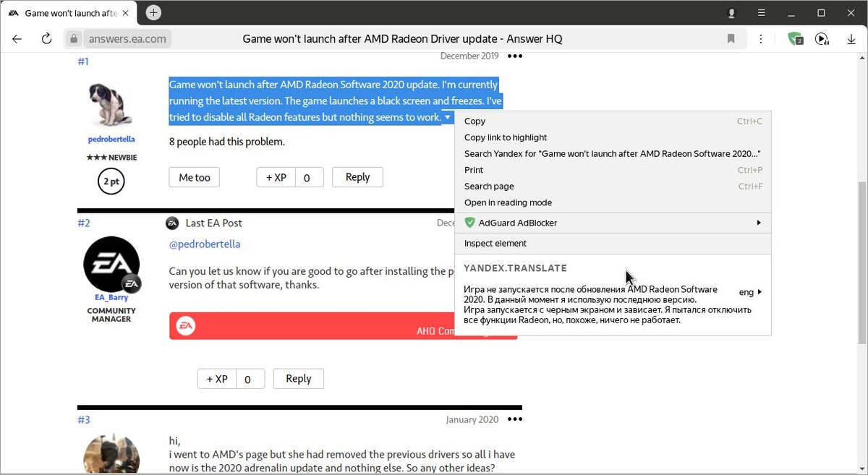
Task: Open the downloads arrow icon
Action: point(851,39)
